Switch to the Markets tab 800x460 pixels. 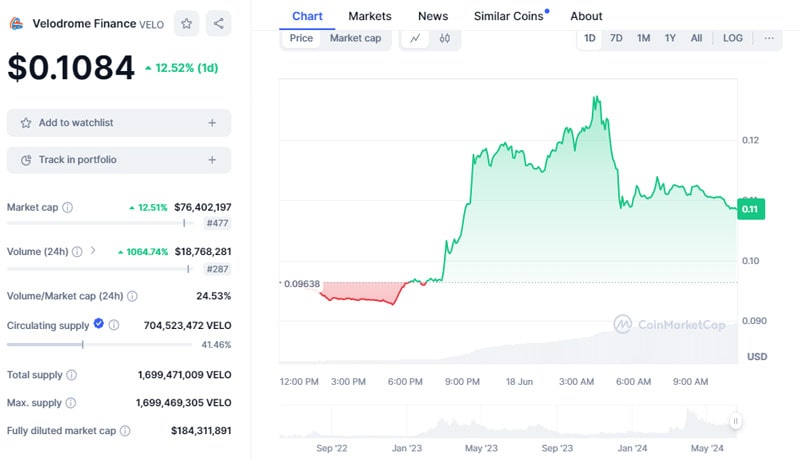coord(370,16)
